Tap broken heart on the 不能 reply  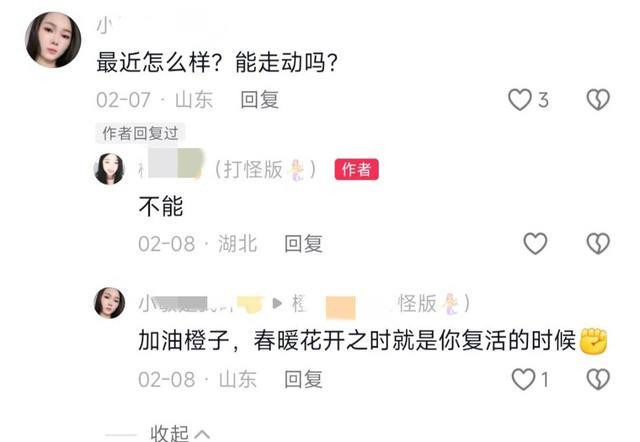[598, 244]
